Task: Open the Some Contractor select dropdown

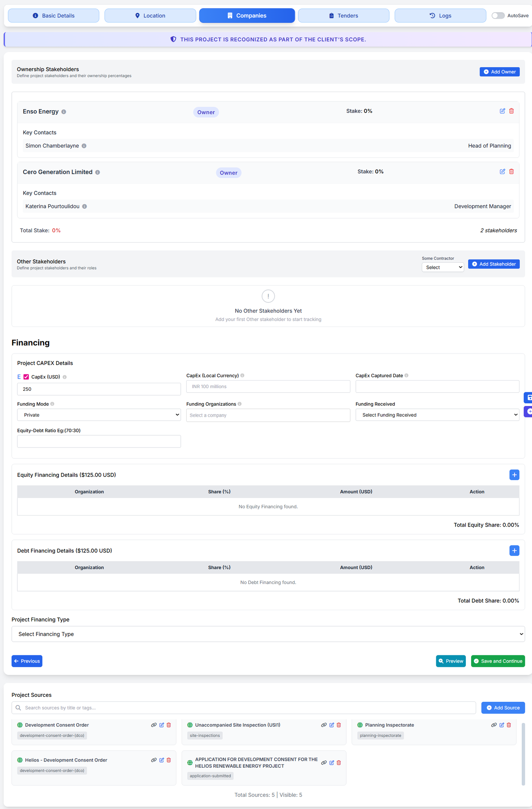Action: coord(443,267)
